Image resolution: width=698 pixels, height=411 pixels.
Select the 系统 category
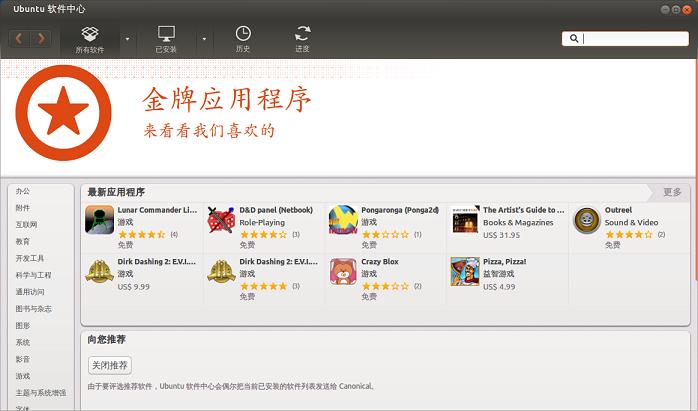tap(23, 342)
